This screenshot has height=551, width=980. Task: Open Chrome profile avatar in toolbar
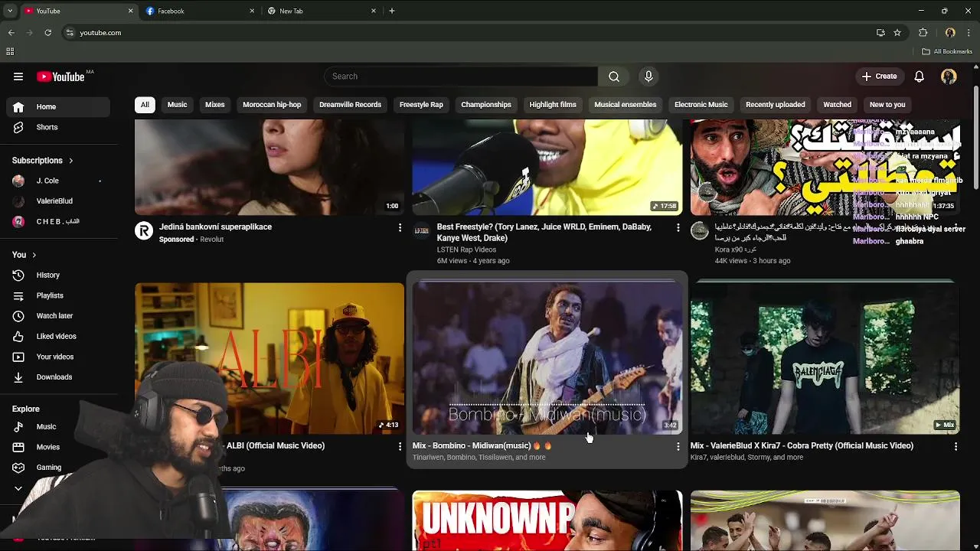click(x=950, y=33)
